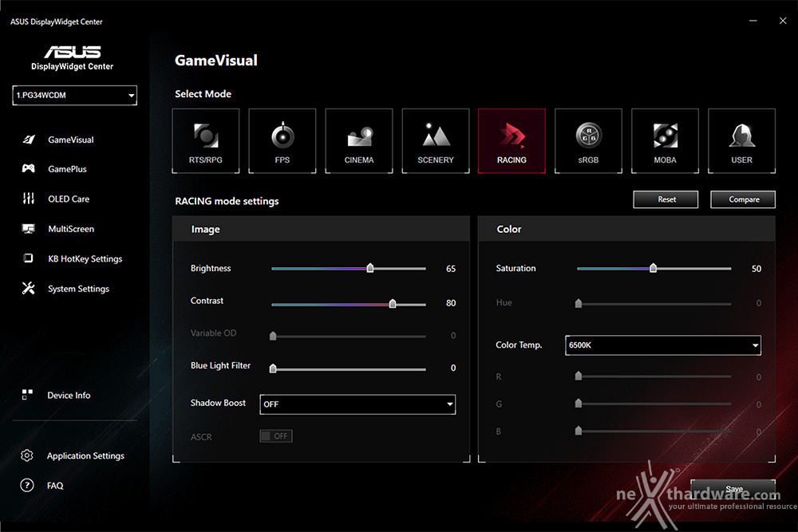Screen dimensions: 798x532
Task: Click the R color slider handle
Action: [578, 376]
